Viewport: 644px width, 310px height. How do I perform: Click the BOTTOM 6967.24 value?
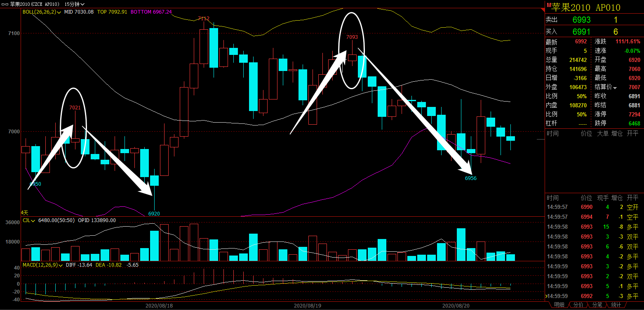pos(151,12)
